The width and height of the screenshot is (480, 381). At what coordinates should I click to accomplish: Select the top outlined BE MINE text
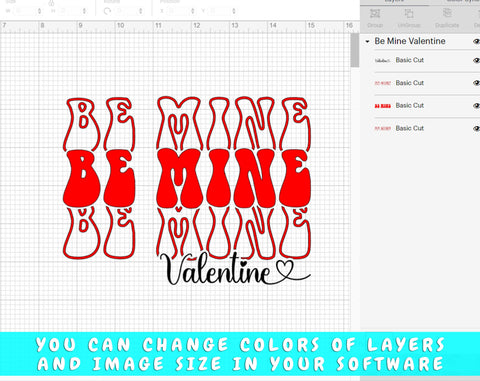pyautogui.click(x=187, y=123)
